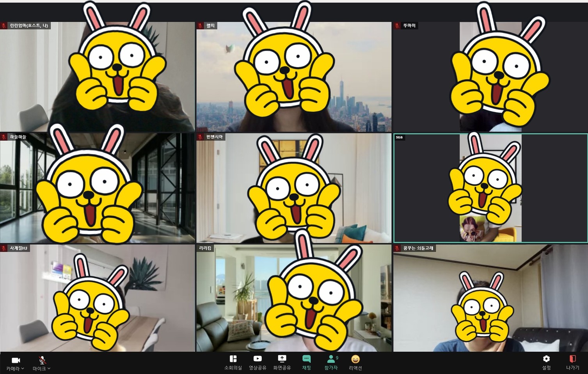Viewport: 588px width, 374px height.
Task: Expand the 카메라 options chevron
Action: coord(23,369)
